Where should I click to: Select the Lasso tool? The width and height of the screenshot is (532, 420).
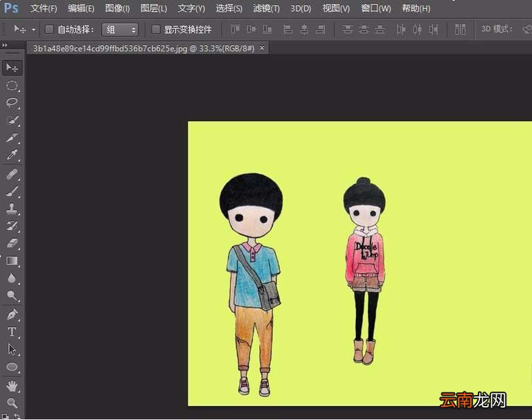12,103
